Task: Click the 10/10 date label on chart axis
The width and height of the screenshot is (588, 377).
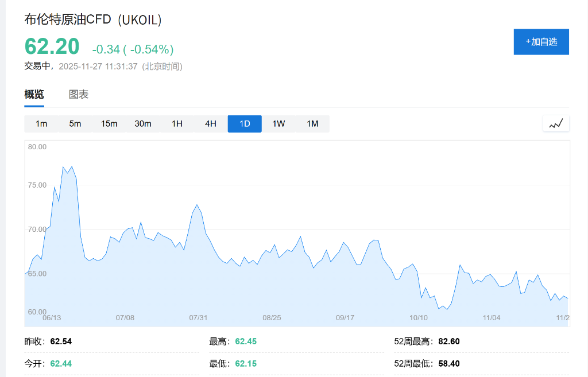Action: [x=419, y=317]
